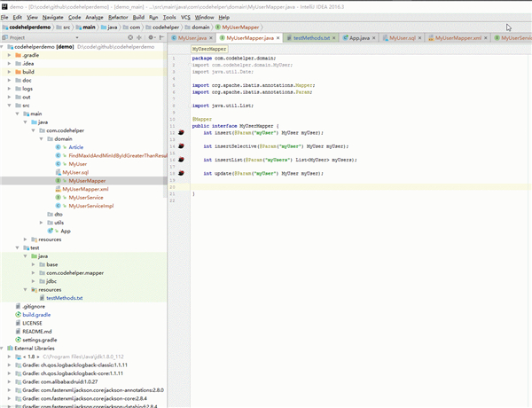Click codehelper in the navigation breadcrumb

pos(165,27)
